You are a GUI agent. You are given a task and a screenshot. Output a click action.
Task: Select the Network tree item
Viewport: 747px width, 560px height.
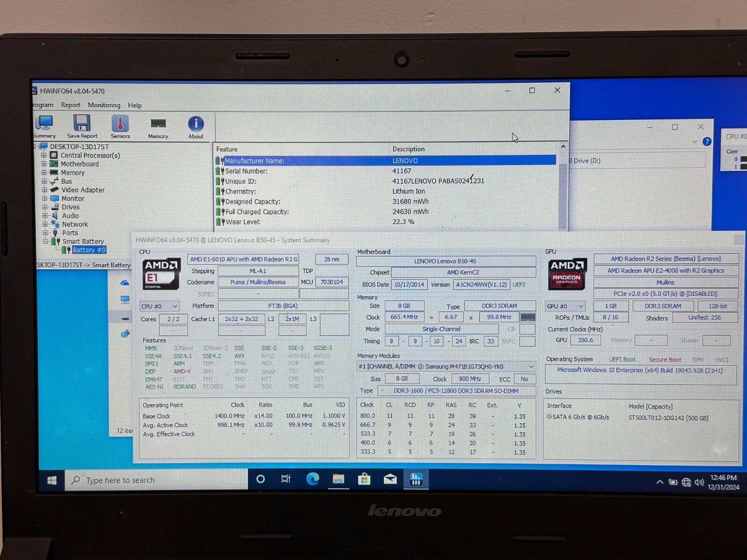pos(75,224)
